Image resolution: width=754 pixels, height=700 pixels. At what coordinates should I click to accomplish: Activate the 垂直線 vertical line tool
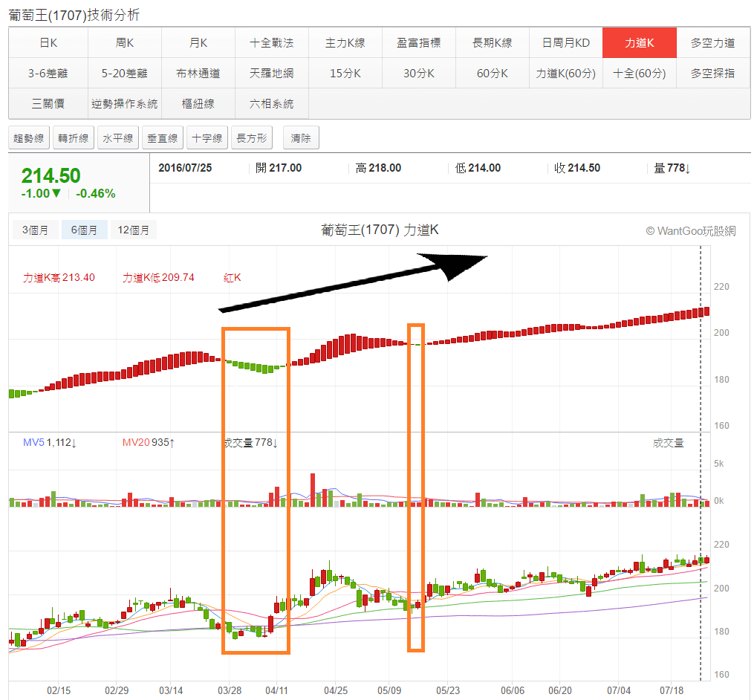click(162, 137)
